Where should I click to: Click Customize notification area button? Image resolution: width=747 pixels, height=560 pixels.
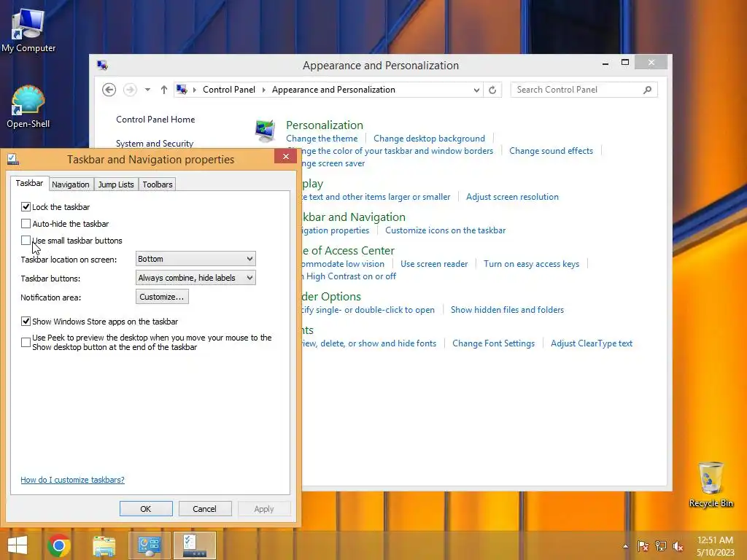162,297
